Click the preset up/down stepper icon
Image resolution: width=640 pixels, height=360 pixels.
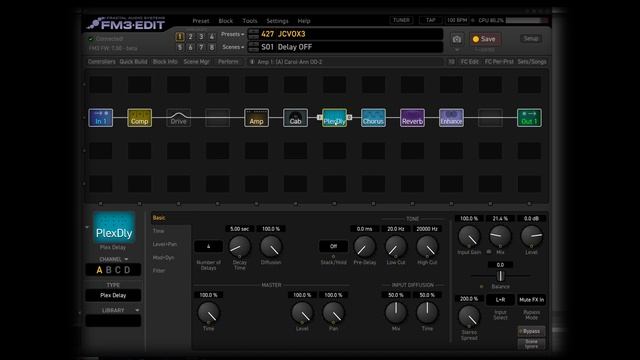(x=253, y=34)
